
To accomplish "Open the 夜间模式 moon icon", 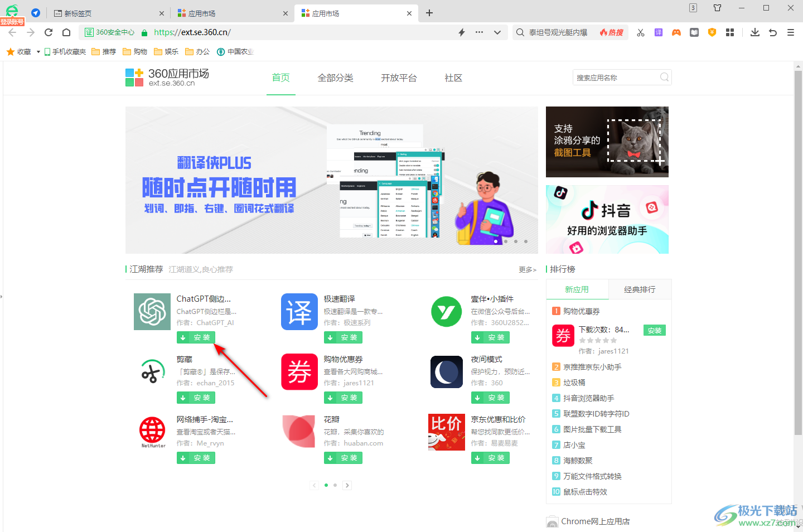I will tap(447, 372).
